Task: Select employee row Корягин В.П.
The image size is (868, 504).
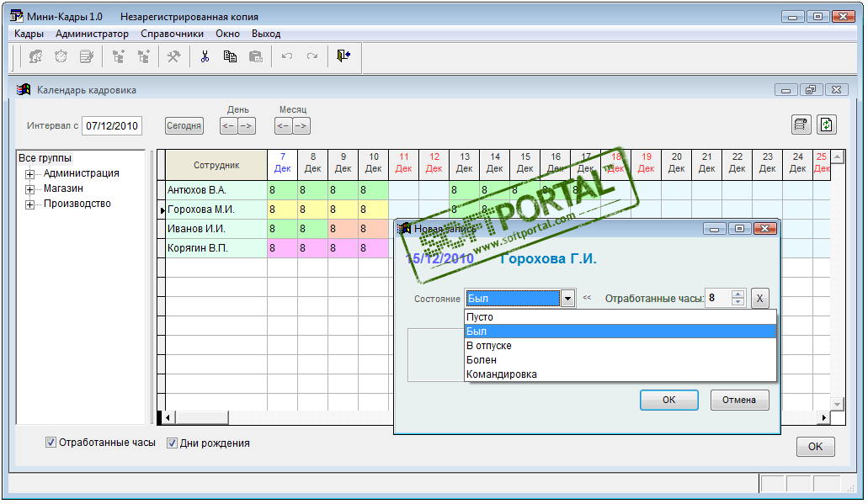Action: coord(216,248)
